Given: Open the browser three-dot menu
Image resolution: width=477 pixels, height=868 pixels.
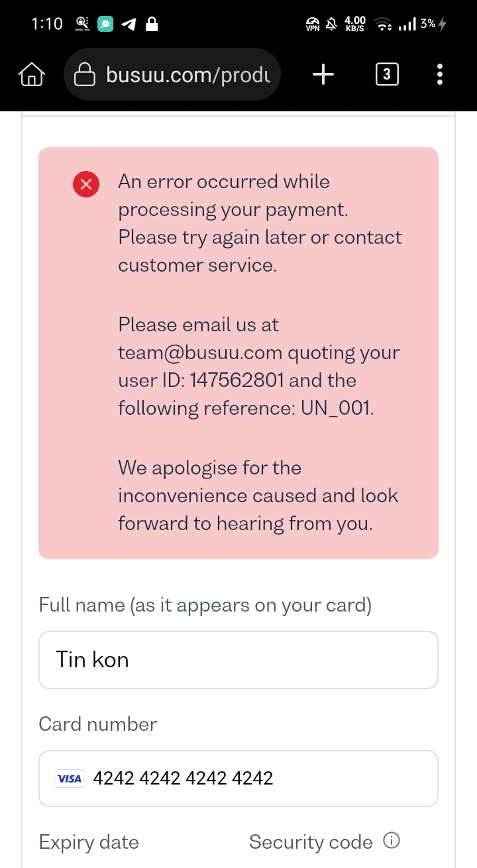Looking at the screenshot, I should [x=440, y=75].
